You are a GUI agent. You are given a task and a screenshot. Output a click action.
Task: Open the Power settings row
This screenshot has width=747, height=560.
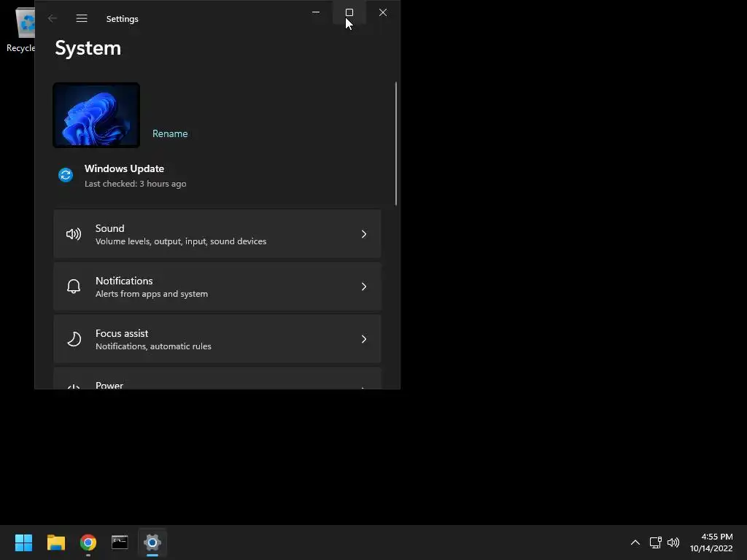tap(217, 378)
